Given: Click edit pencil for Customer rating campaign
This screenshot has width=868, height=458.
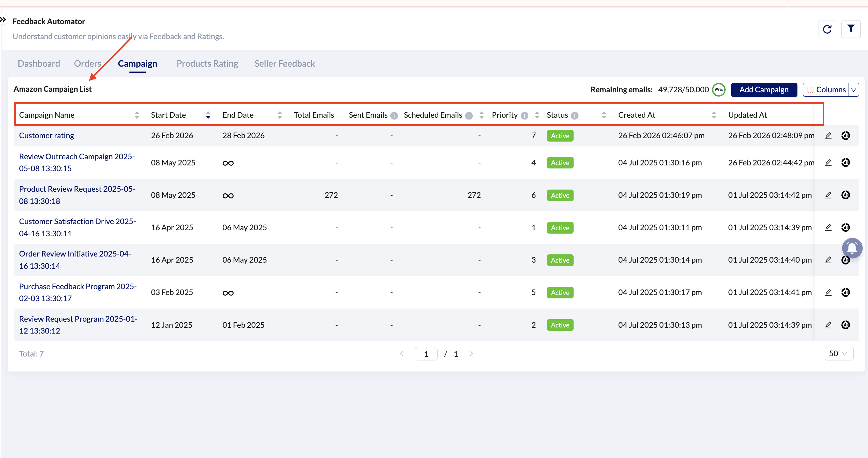Looking at the screenshot, I should pyautogui.click(x=828, y=135).
